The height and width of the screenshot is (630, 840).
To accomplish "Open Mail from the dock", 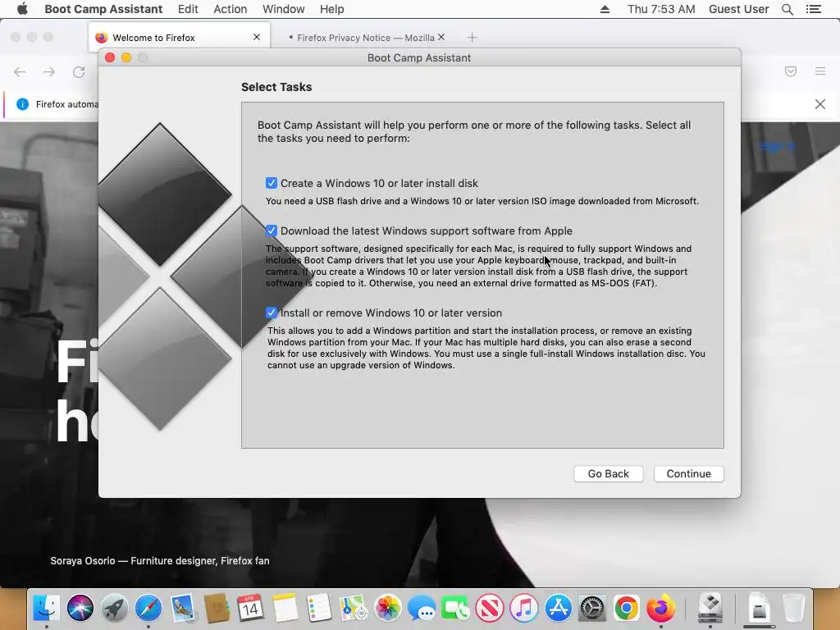I will tap(183, 609).
